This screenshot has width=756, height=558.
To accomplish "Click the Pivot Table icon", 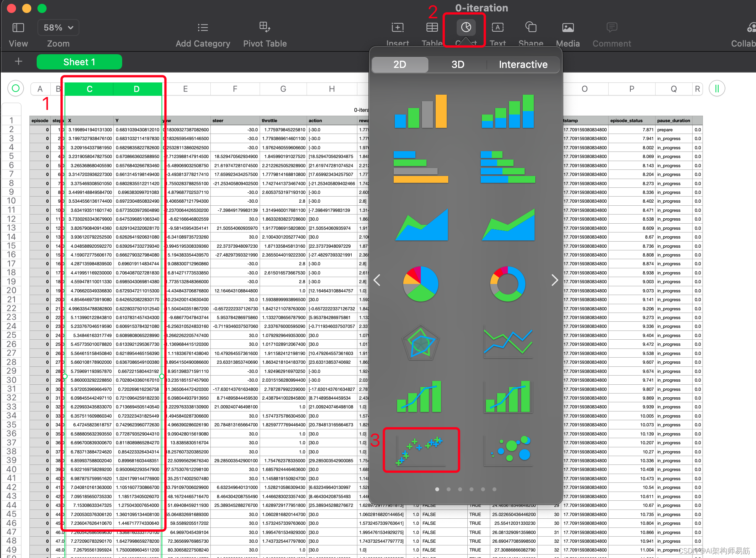I will [x=265, y=27].
